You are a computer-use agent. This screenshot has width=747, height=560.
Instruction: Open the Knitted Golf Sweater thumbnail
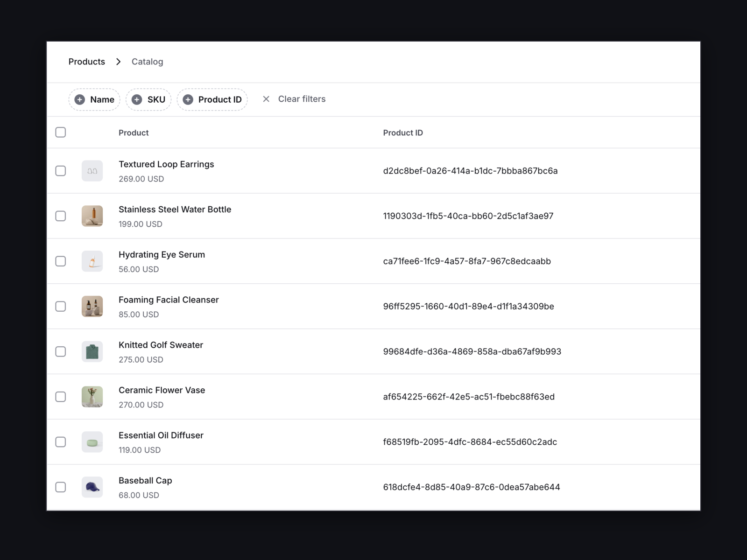point(92,351)
